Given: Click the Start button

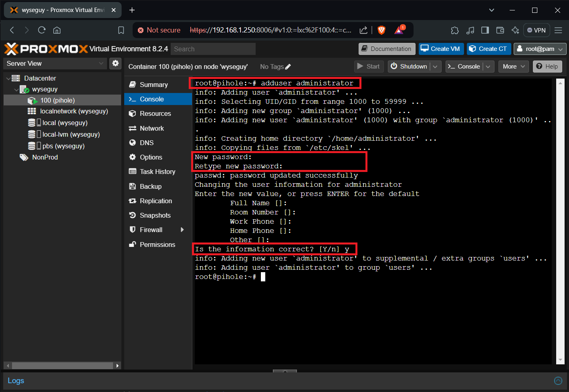Looking at the screenshot, I should (369, 67).
